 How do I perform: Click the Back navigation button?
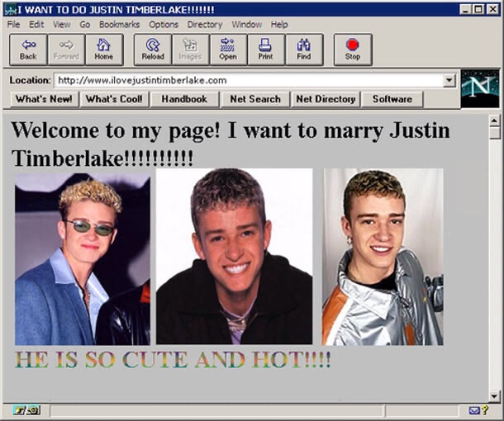[28, 50]
